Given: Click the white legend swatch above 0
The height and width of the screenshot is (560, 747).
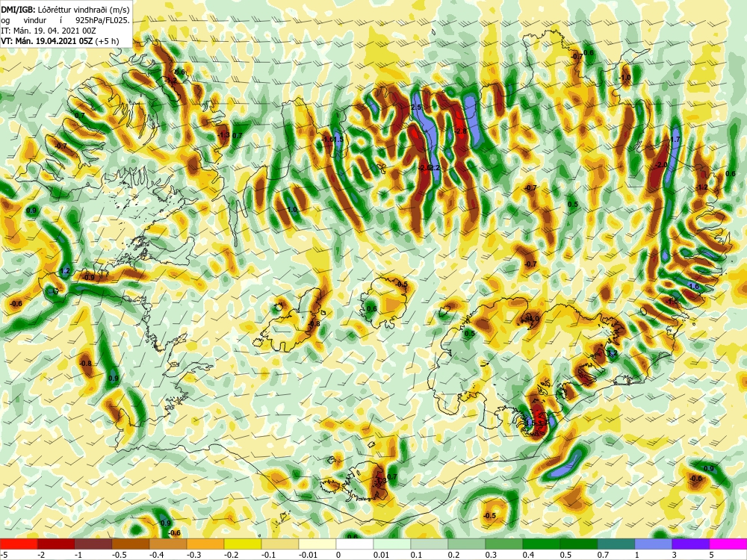Looking at the screenshot, I should coord(355,544).
